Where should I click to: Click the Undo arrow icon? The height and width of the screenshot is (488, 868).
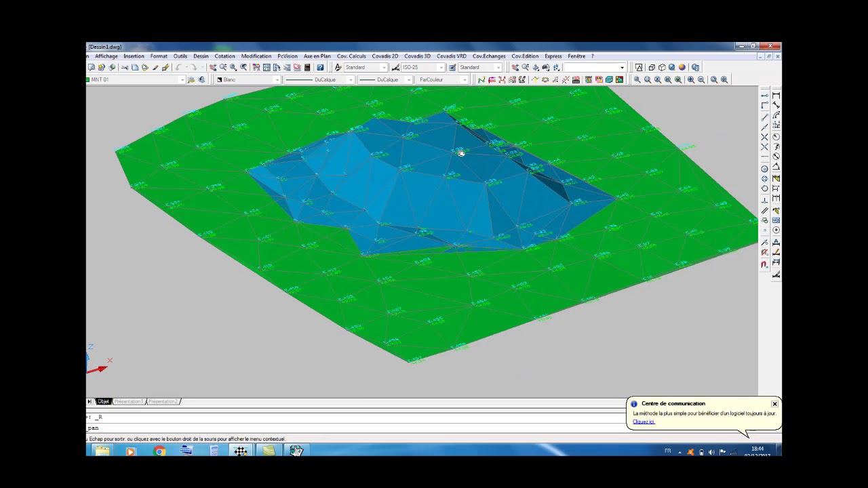(178, 67)
